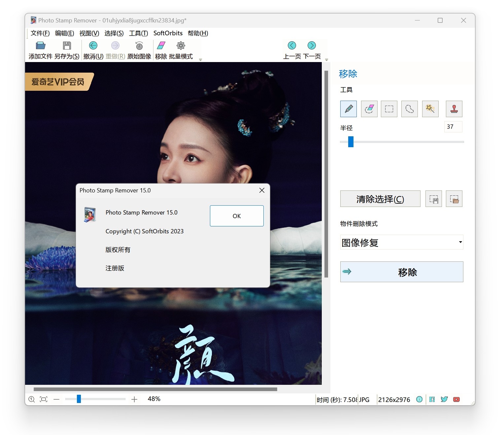This screenshot has height=435, width=504.
Task: Open the 工具(T) menu
Action: click(139, 33)
